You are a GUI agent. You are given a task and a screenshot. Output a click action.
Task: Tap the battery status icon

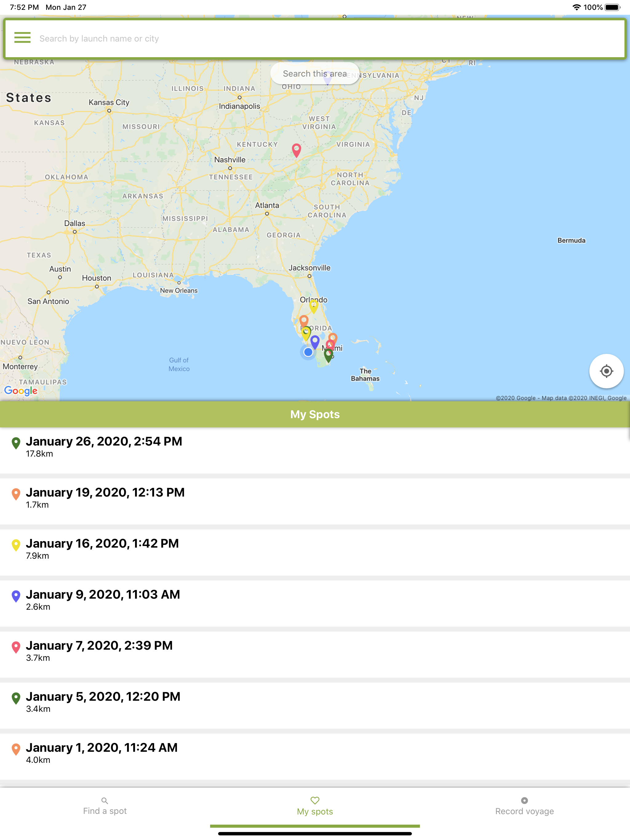tap(612, 7)
